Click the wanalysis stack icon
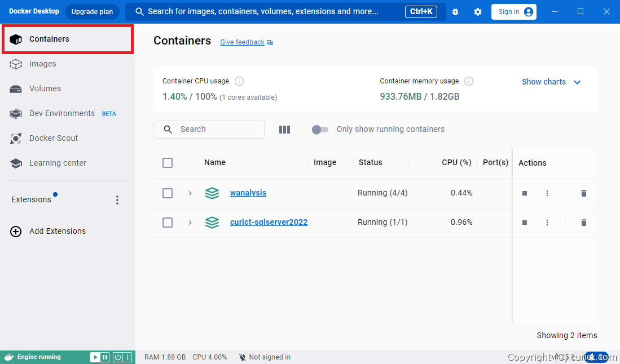The height and width of the screenshot is (364, 620). (212, 193)
